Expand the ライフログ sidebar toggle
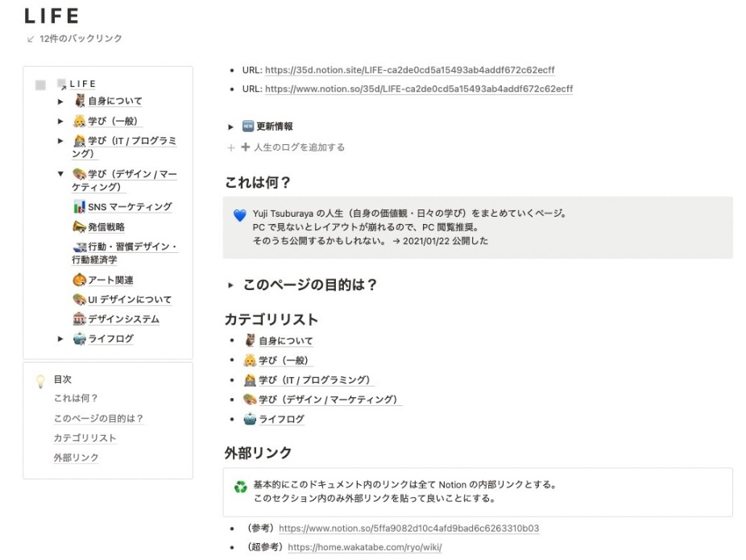The image size is (746, 560). pyautogui.click(x=60, y=338)
